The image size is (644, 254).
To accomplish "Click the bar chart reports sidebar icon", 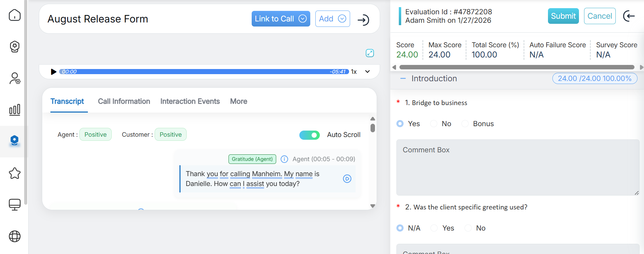I will [15, 110].
